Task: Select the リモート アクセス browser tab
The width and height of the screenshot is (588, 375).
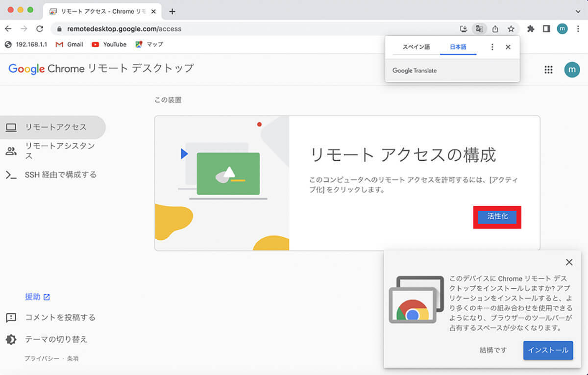Action: (x=102, y=11)
